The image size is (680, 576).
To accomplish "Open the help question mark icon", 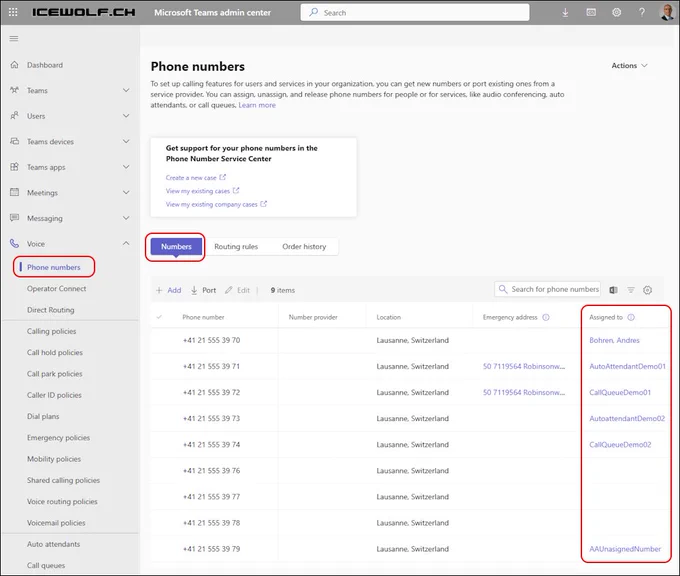I will [641, 13].
